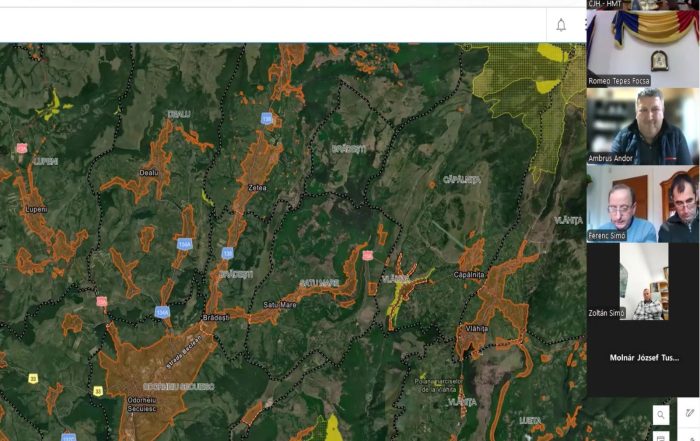Select Ferenc Simó participant video
This screenshot has height=441, width=700.
[x=642, y=204]
